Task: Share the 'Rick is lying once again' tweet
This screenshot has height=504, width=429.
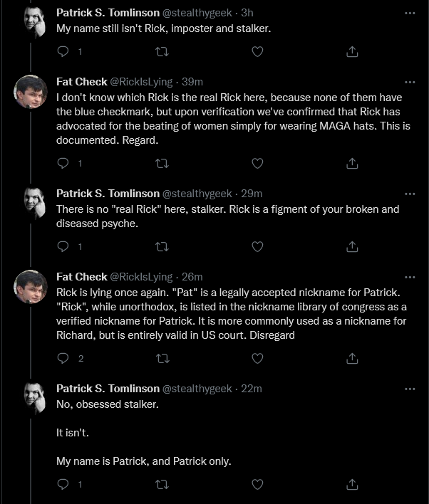Action: click(352, 358)
